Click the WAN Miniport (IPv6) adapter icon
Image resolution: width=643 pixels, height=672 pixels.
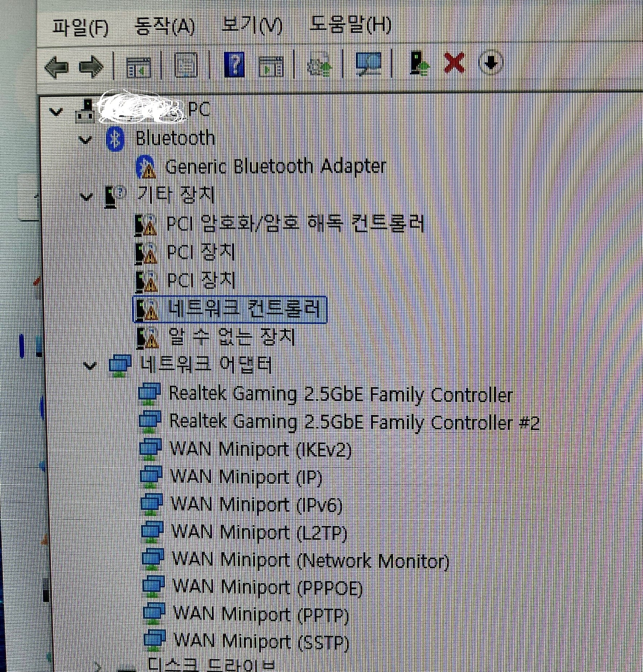[151, 504]
